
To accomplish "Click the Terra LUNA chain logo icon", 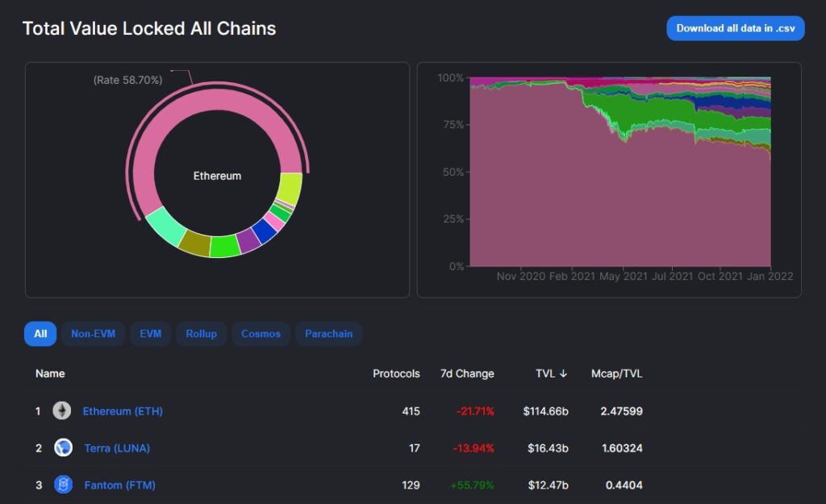I will coord(63,448).
